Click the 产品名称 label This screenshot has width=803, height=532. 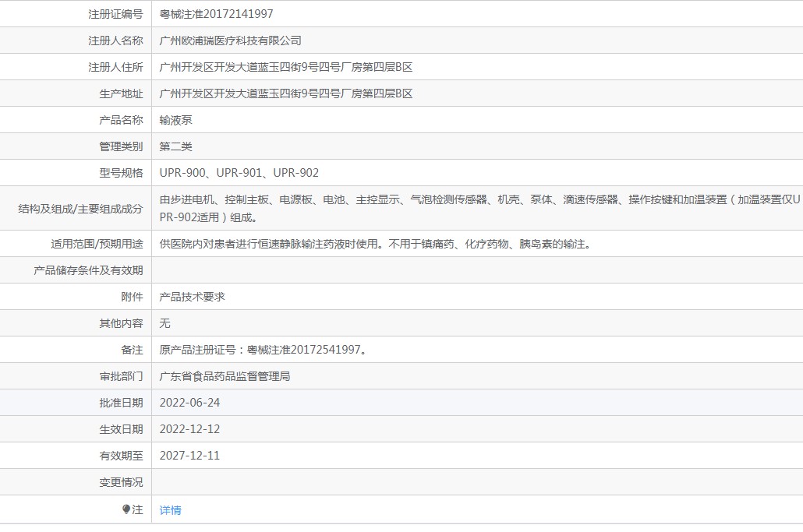tap(121, 120)
